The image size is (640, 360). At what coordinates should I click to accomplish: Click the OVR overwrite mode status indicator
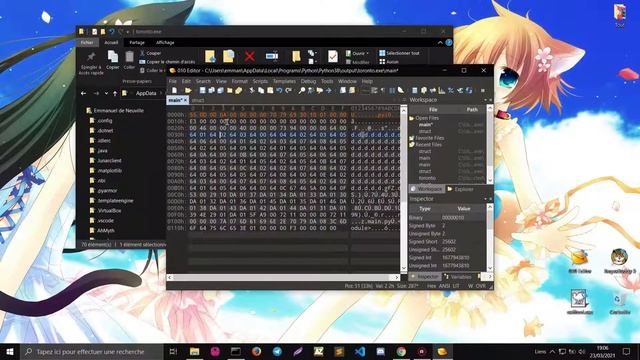click(481, 286)
